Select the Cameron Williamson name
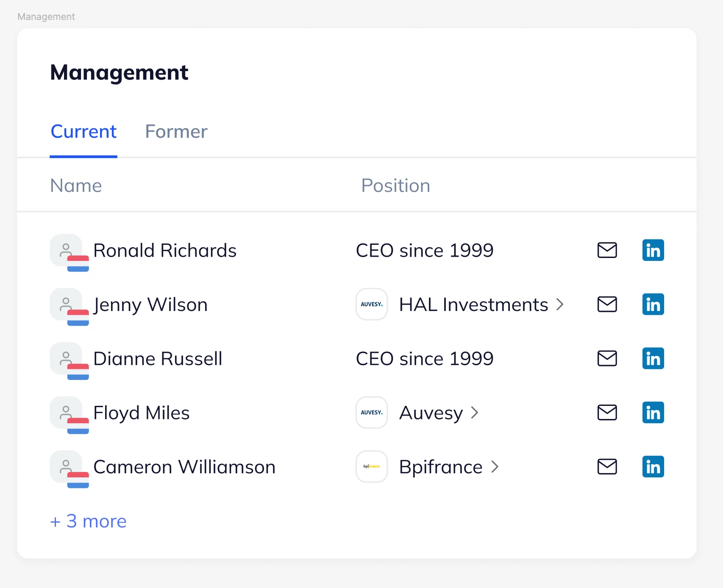The width and height of the screenshot is (723, 588). [184, 467]
